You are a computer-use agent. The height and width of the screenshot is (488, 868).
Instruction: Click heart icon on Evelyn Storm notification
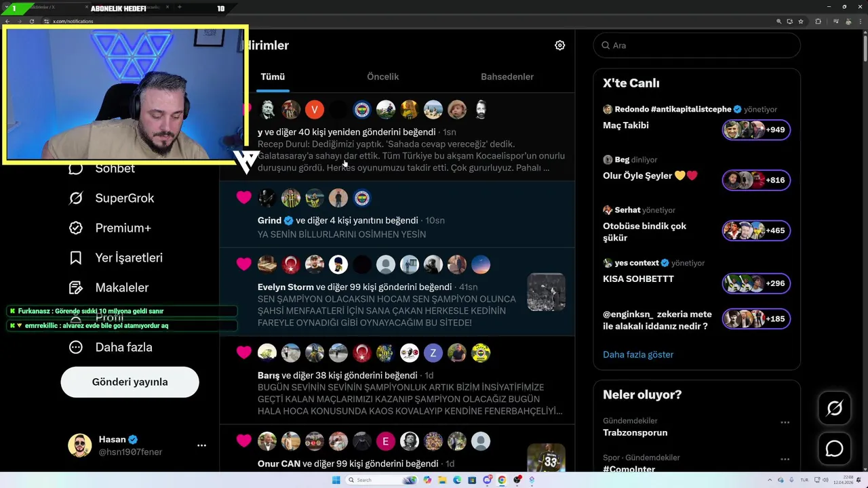click(x=244, y=264)
